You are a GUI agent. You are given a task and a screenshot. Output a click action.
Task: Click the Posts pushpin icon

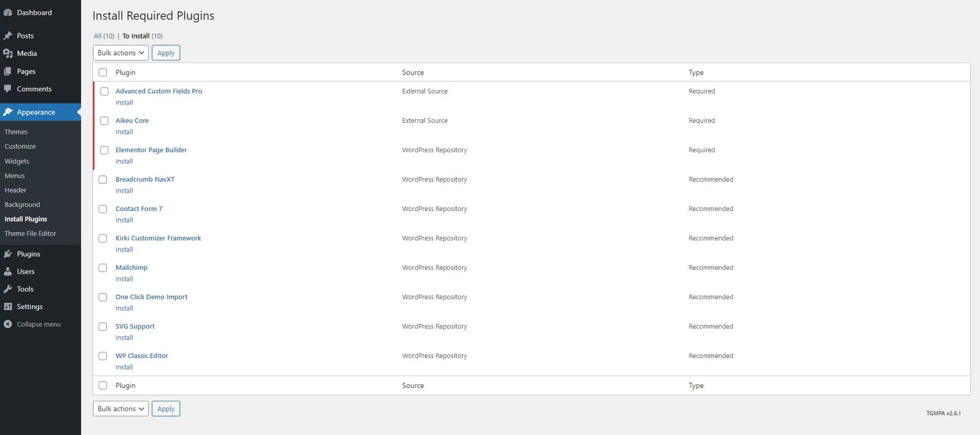point(8,36)
